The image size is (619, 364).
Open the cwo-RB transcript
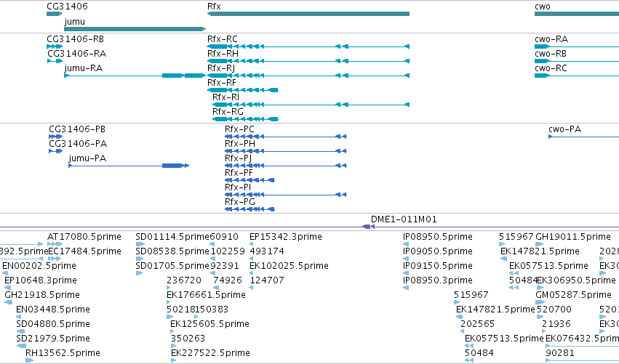[x=577, y=61]
